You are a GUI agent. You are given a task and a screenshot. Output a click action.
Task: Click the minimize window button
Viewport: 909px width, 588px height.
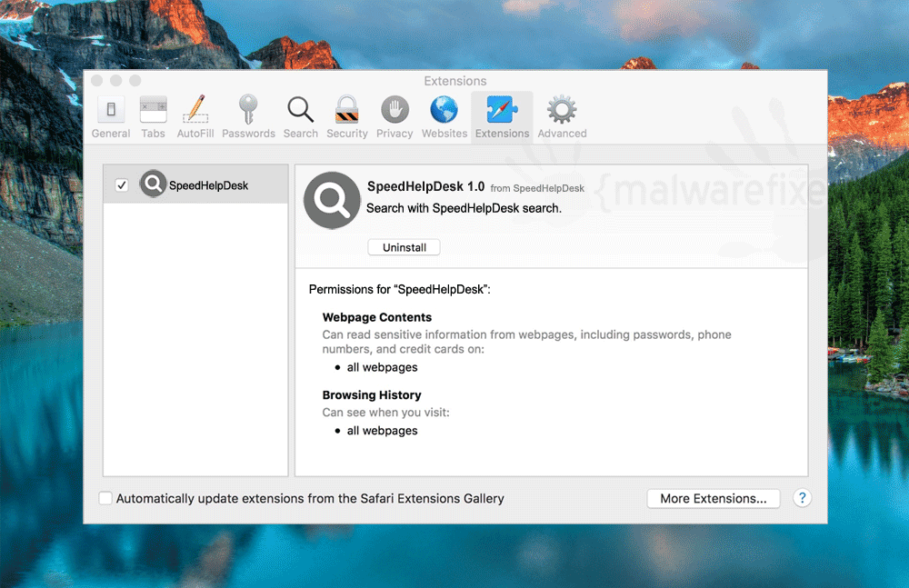click(116, 81)
